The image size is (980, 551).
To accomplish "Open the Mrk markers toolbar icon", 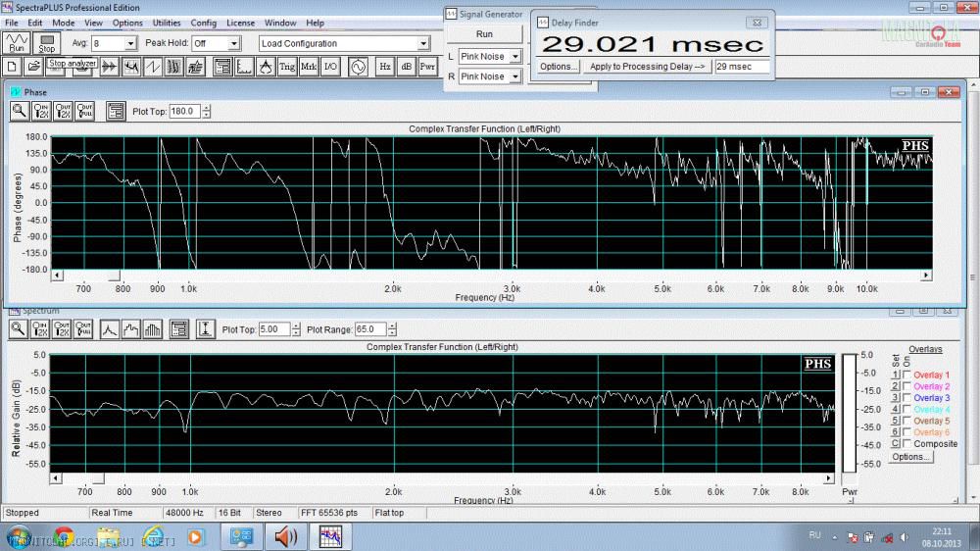I will 309,67.
